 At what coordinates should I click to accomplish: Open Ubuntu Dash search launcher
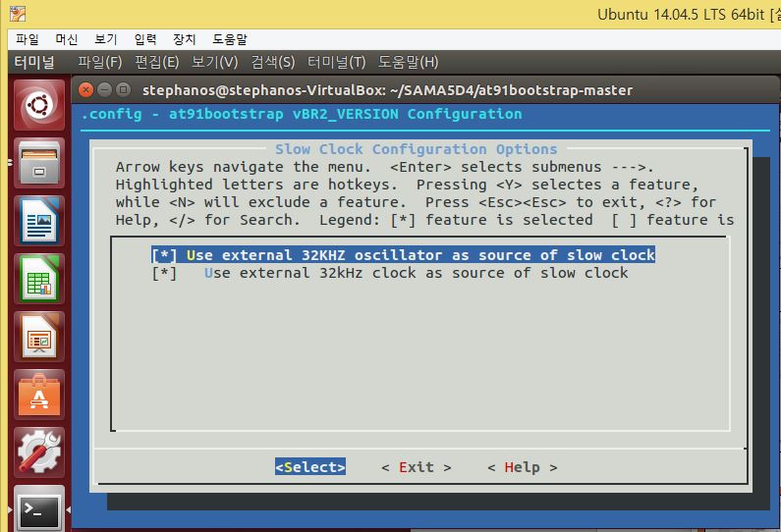(39, 105)
